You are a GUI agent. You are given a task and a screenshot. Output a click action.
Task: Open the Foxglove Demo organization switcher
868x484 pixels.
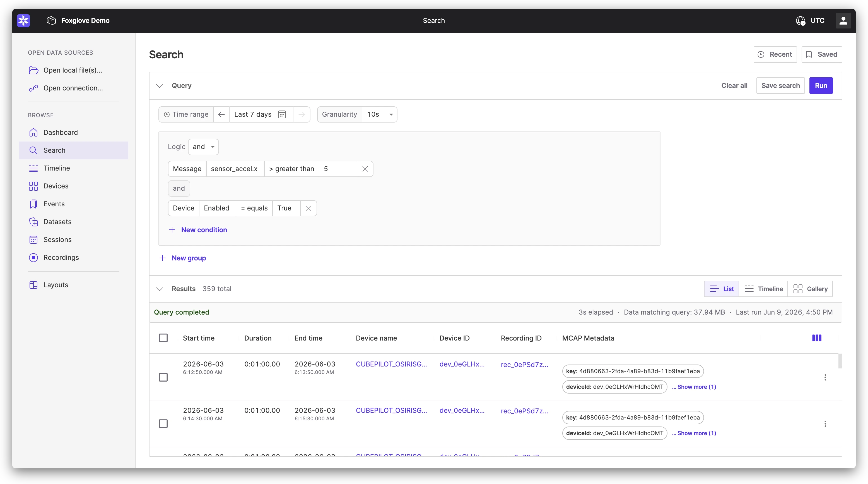click(x=78, y=21)
